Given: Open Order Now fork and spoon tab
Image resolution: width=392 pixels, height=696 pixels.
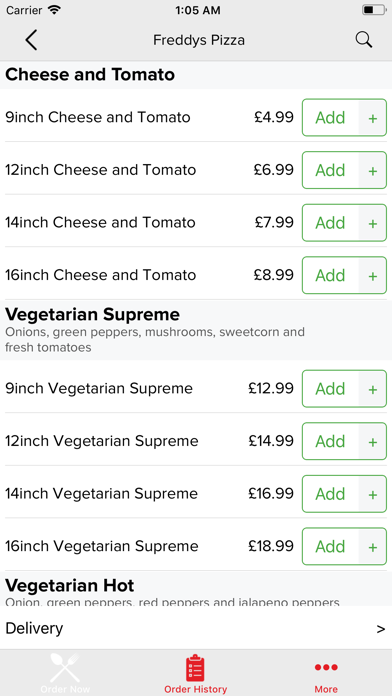Looking at the screenshot, I should (x=65, y=673).
